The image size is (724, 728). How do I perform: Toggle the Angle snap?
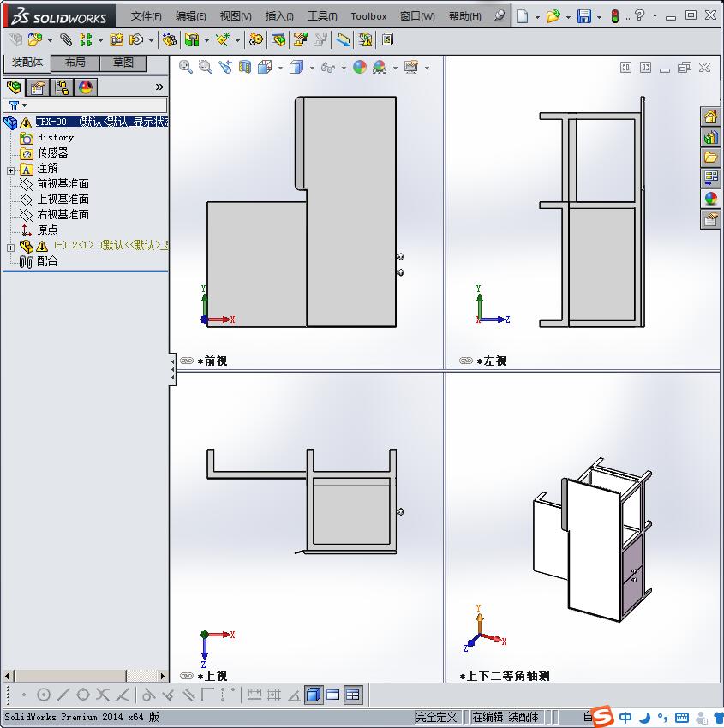coord(294,695)
